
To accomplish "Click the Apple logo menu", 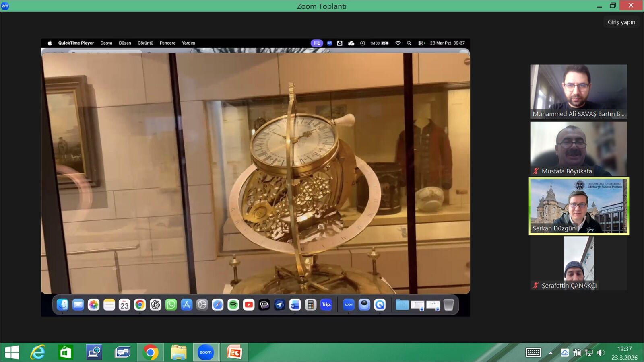I will pyautogui.click(x=50, y=43).
